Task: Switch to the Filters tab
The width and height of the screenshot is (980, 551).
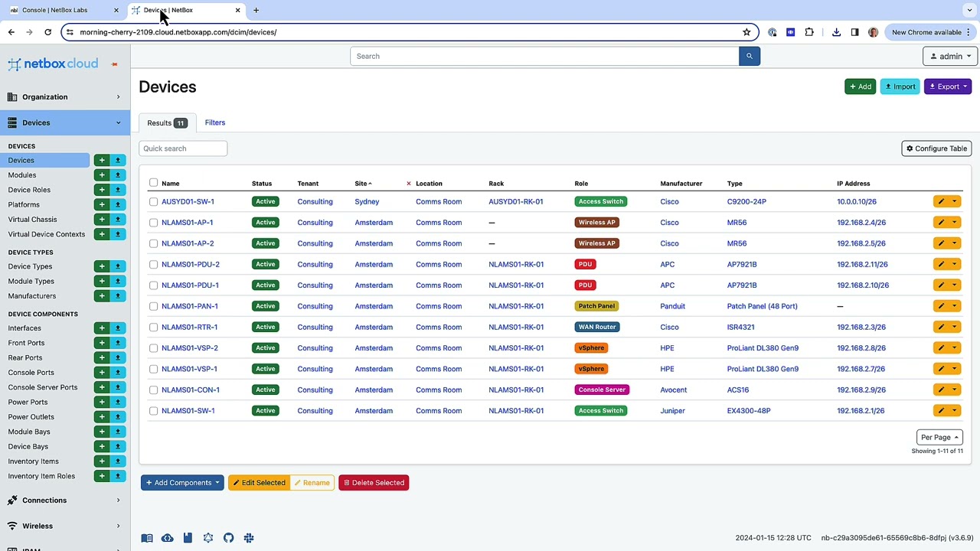Action: pos(215,122)
